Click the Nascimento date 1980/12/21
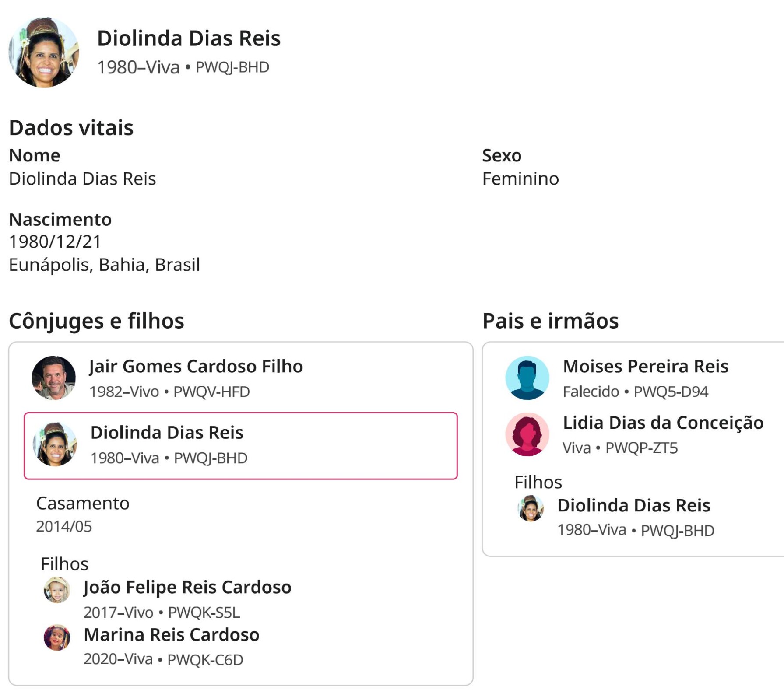Viewport: 784px width, 700px height. [x=55, y=241]
